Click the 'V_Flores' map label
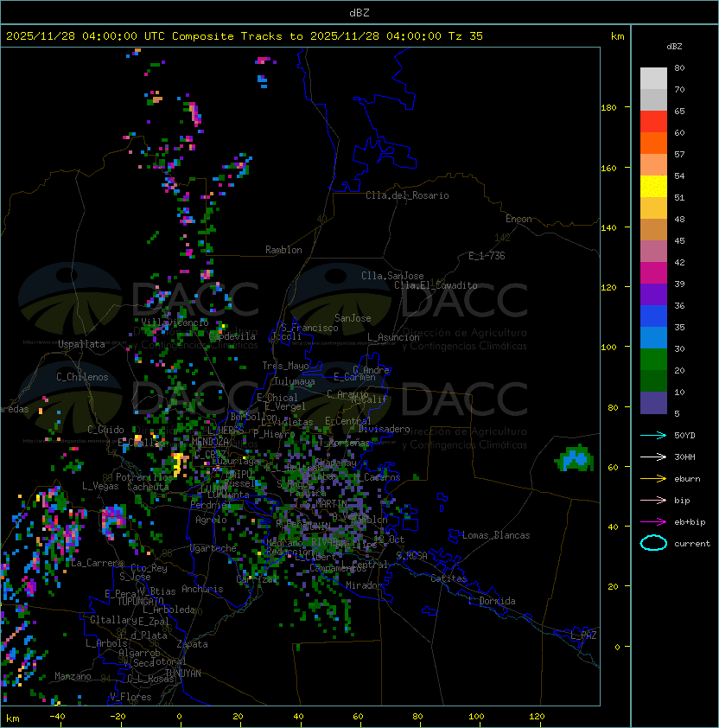Image resolution: width=719 pixels, height=728 pixels. tap(130, 697)
